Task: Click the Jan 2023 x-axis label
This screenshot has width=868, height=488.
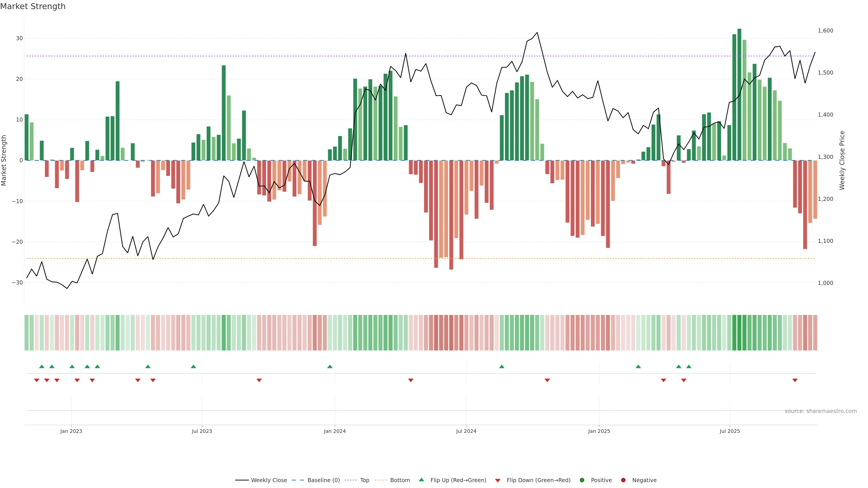Action: [x=71, y=431]
